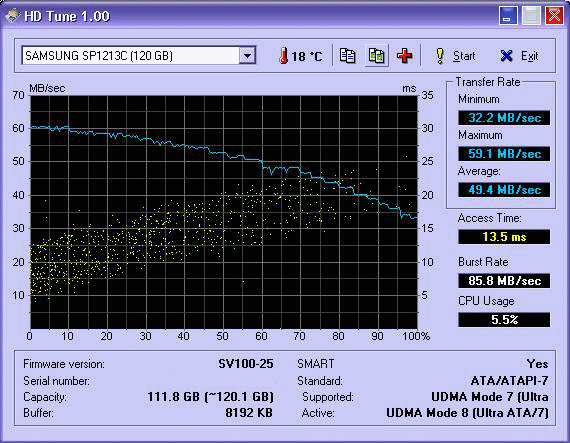The height and width of the screenshot is (443, 570).
Task: Exit the HD Tune application
Action: (x=519, y=56)
